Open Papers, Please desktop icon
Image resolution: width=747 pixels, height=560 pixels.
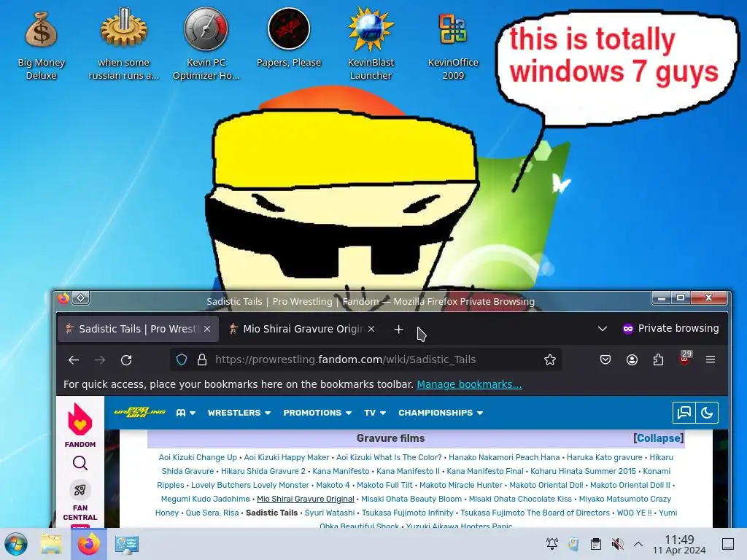pos(289,39)
